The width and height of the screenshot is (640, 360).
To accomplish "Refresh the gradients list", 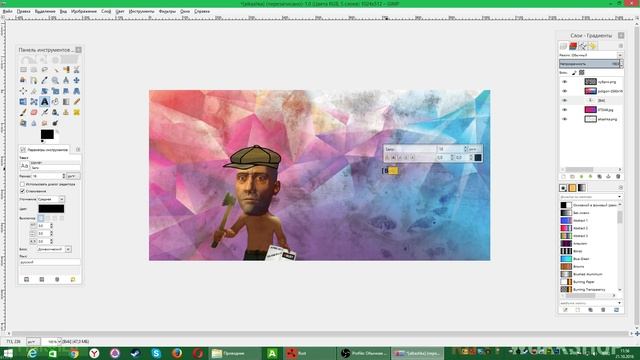I will click(616, 310).
